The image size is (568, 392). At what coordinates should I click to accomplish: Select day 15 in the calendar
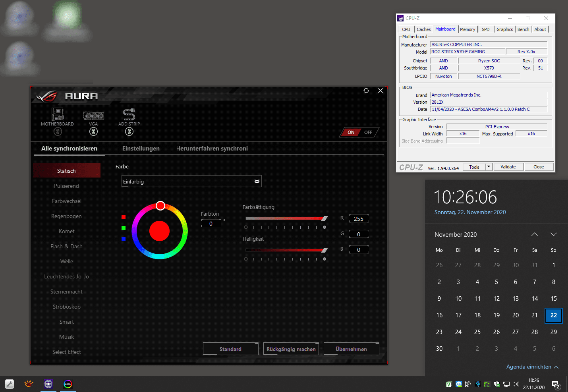pyautogui.click(x=554, y=299)
